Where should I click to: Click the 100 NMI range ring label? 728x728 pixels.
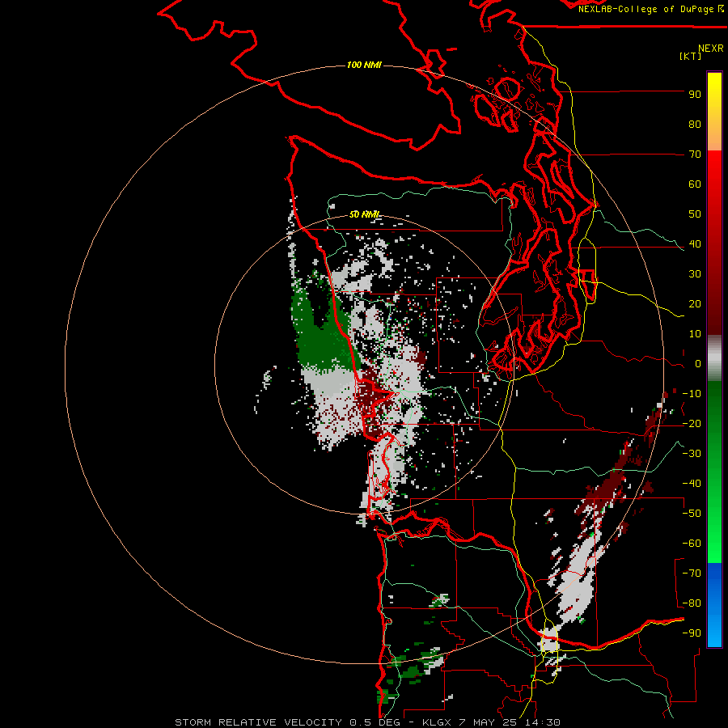tap(364, 65)
